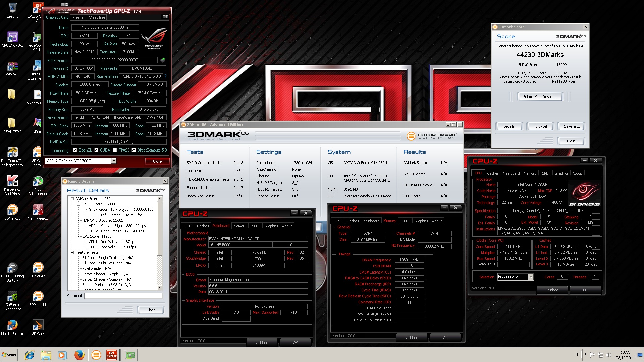Click the GPU-Z screenshot camera icon
The image size is (644, 362).
(165, 17)
